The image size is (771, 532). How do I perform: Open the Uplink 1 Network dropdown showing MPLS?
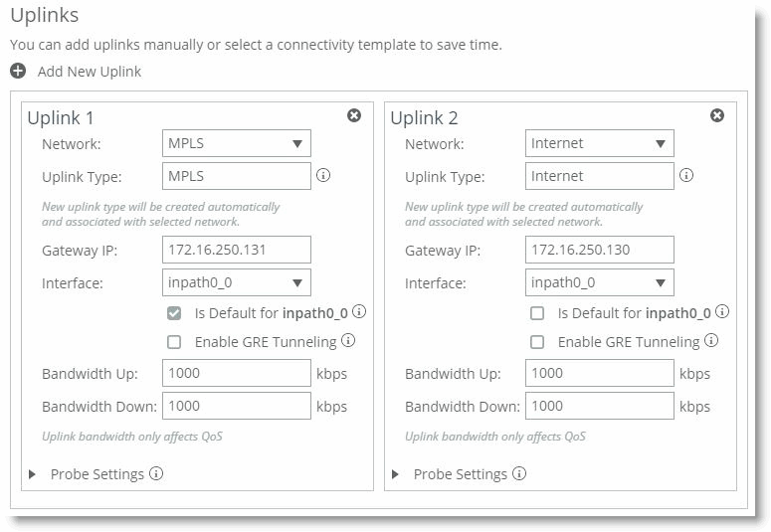tap(236, 143)
